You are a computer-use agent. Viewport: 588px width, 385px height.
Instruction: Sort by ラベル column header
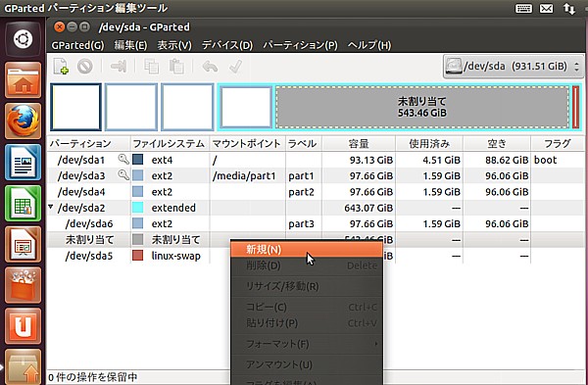click(304, 144)
